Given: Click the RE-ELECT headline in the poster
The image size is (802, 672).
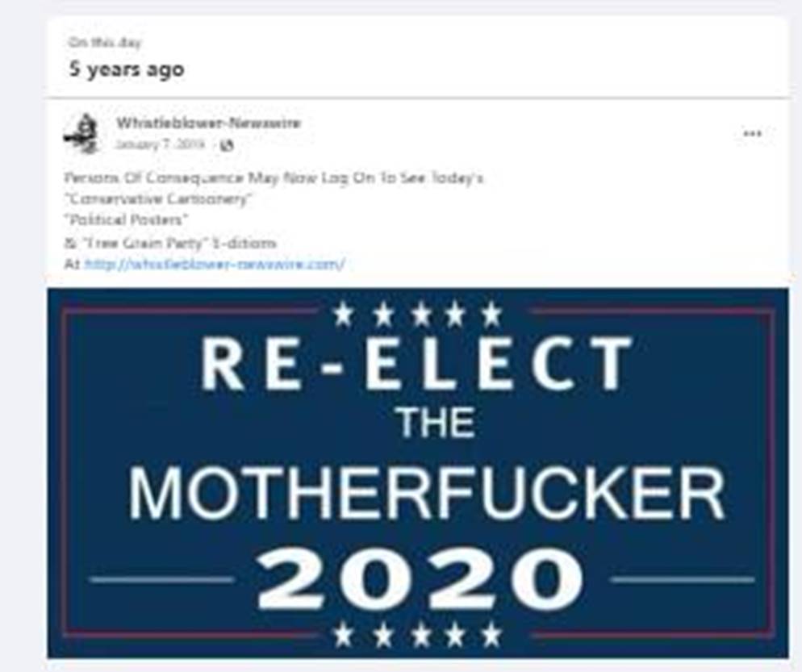Looking at the screenshot, I should click(x=416, y=364).
